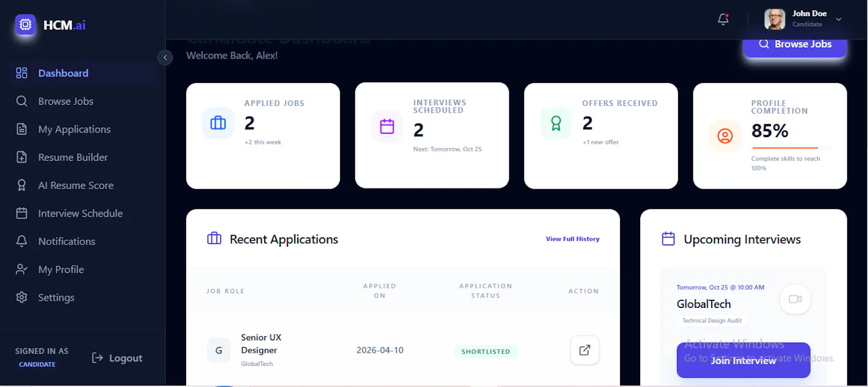The width and height of the screenshot is (868, 387).
Task: Click Notifications bell icon in sidebar
Action: tap(22, 241)
